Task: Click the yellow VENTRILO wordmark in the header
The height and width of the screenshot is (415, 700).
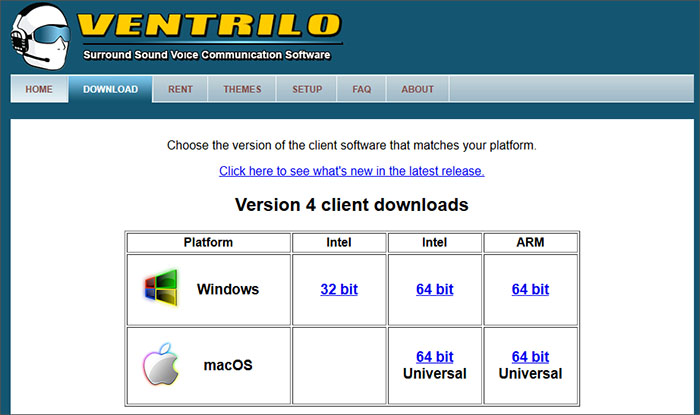Action: [x=208, y=26]
